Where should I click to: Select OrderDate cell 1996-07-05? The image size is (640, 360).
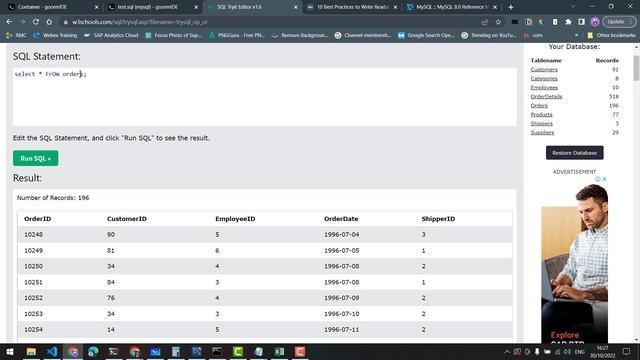pos(342,251)
